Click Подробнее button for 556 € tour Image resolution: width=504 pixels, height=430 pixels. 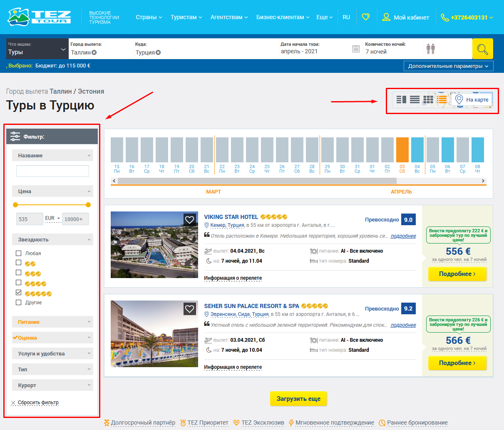457,274
